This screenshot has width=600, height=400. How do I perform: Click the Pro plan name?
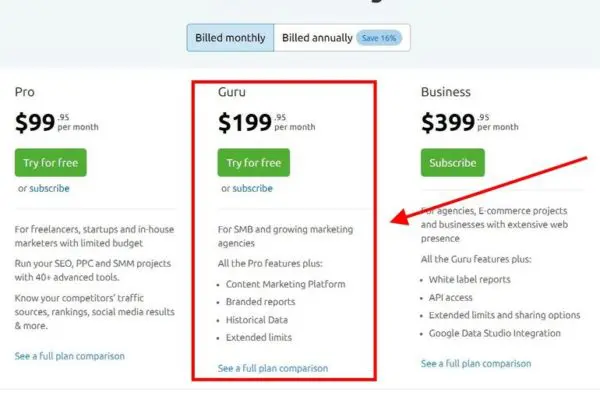click(x=26, y=92)
